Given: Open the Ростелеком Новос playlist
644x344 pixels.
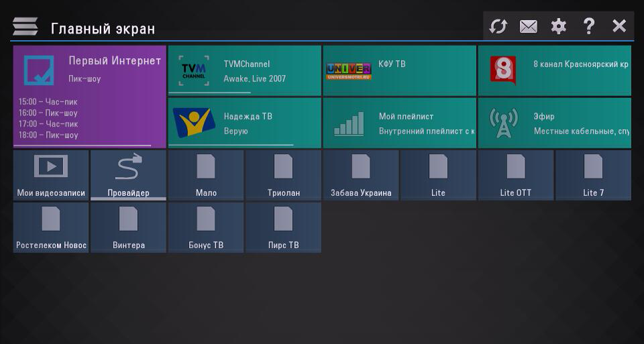Looking at the screenshot, I should pyautogui.click(x=51, y=227).
